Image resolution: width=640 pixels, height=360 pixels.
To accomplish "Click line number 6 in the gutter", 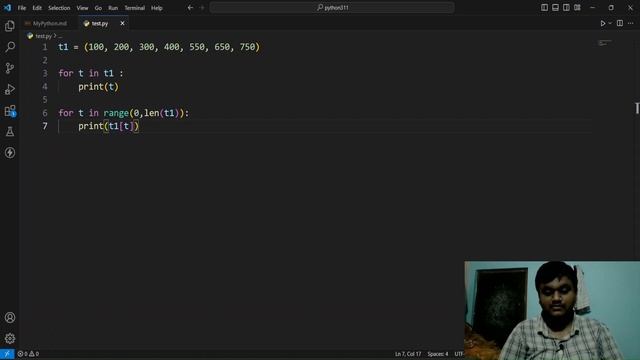I will point(44,113).
